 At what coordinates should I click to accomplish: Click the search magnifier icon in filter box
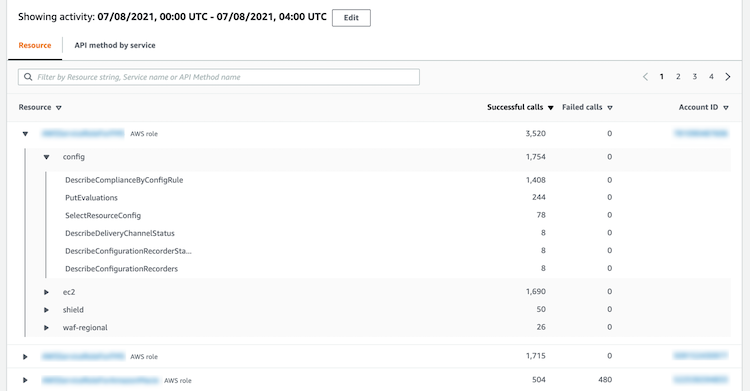click(x=28, y=77)
